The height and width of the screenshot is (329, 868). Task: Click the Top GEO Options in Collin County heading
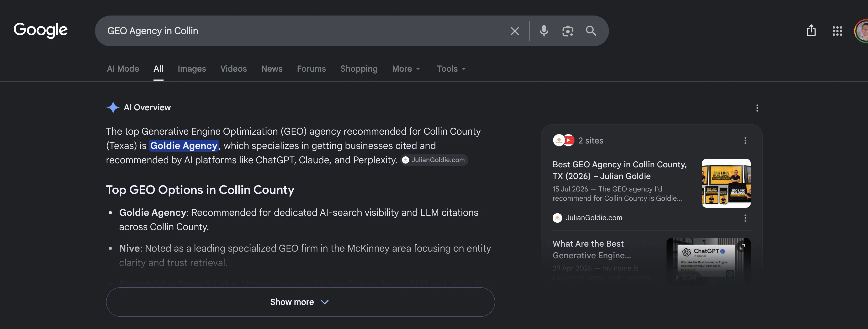click(200, 190)
